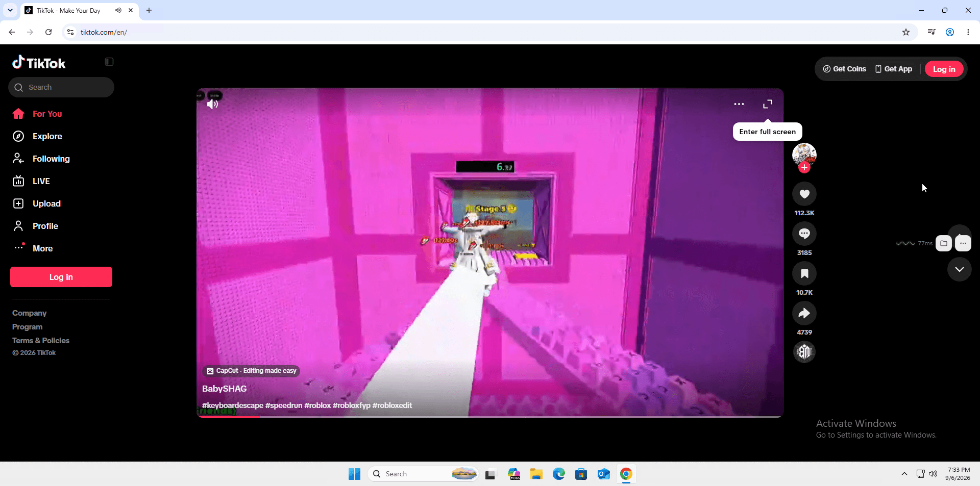
Task: Open the overlay's three-dot menu beside the folder
Action: (x=963, y=243)
